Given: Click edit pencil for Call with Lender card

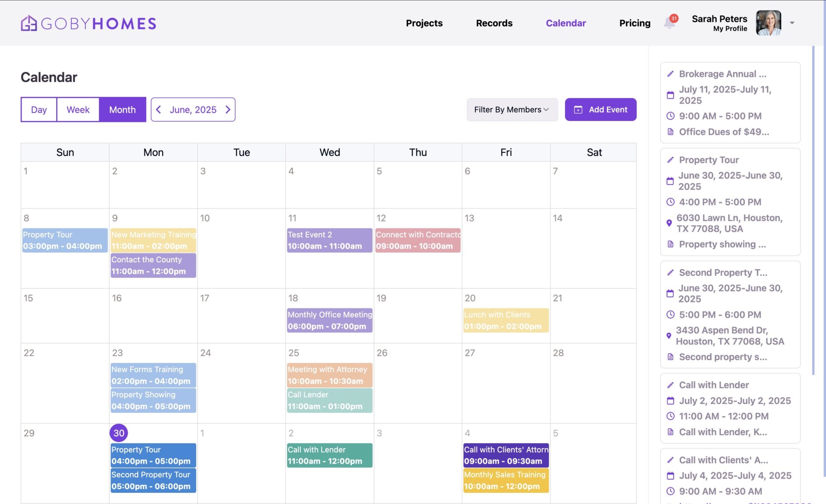Looking at the screenshot, I should point(670,385).
